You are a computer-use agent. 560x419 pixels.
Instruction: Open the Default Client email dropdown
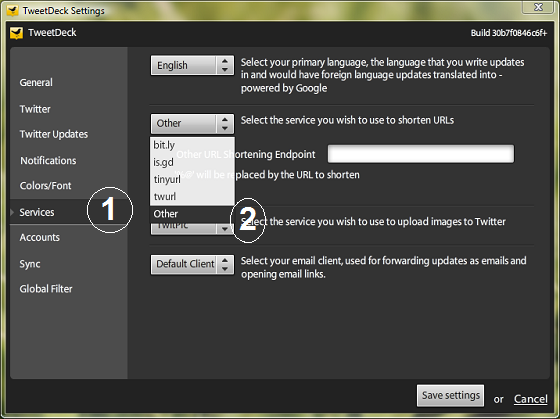pyautogui.click(x=192, y=265)
